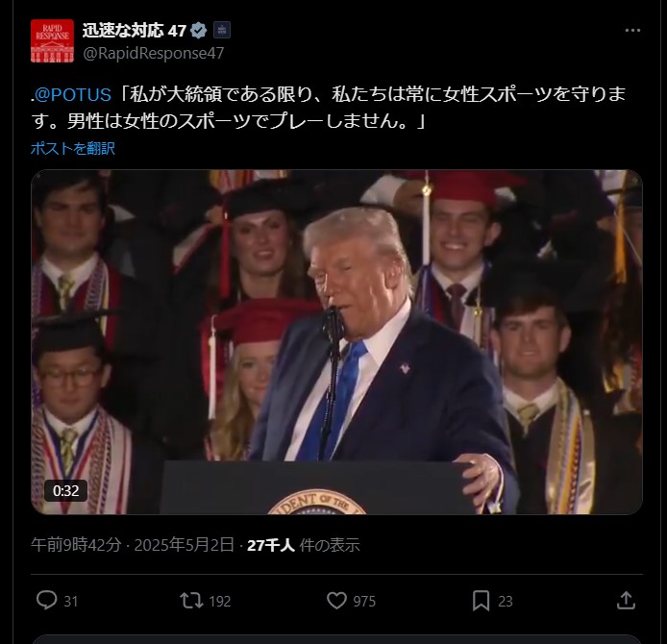Image resolution: width=667 pixels, height=644 pixels.
Task: Click the 975 likes count
Action: pos(364,601)
